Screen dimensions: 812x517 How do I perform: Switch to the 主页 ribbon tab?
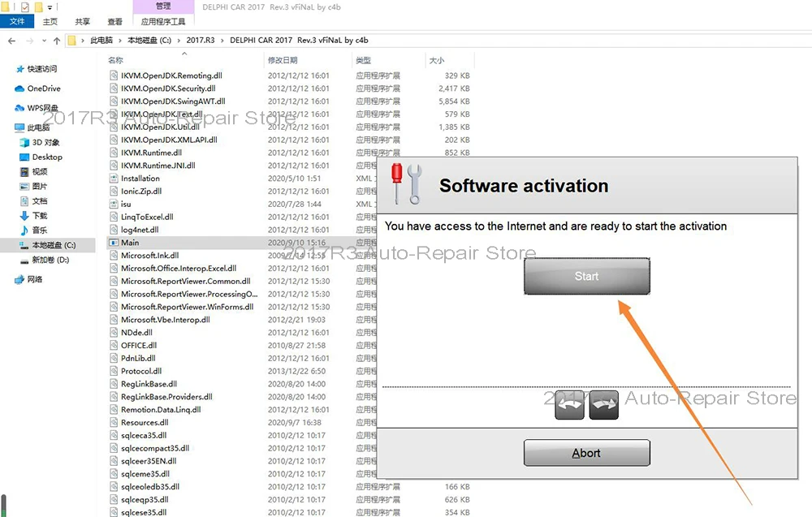50,21
